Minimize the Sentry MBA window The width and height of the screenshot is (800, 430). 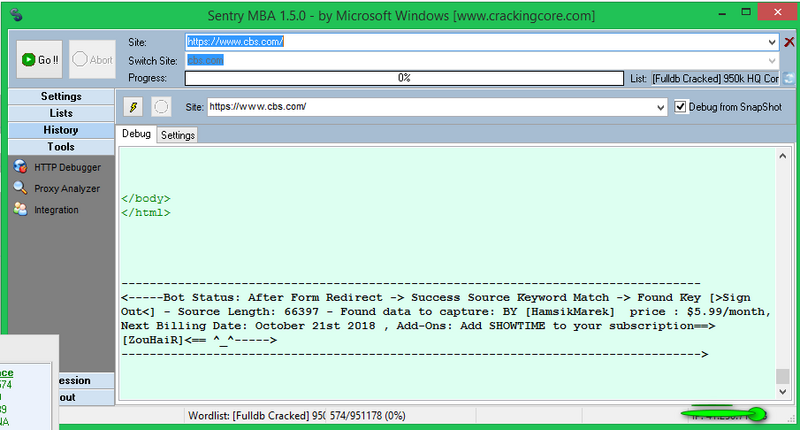(722, 13)
